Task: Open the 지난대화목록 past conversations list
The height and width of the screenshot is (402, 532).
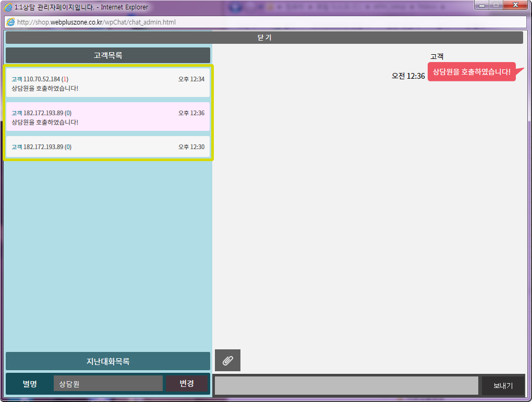Action: pos(108,361)
